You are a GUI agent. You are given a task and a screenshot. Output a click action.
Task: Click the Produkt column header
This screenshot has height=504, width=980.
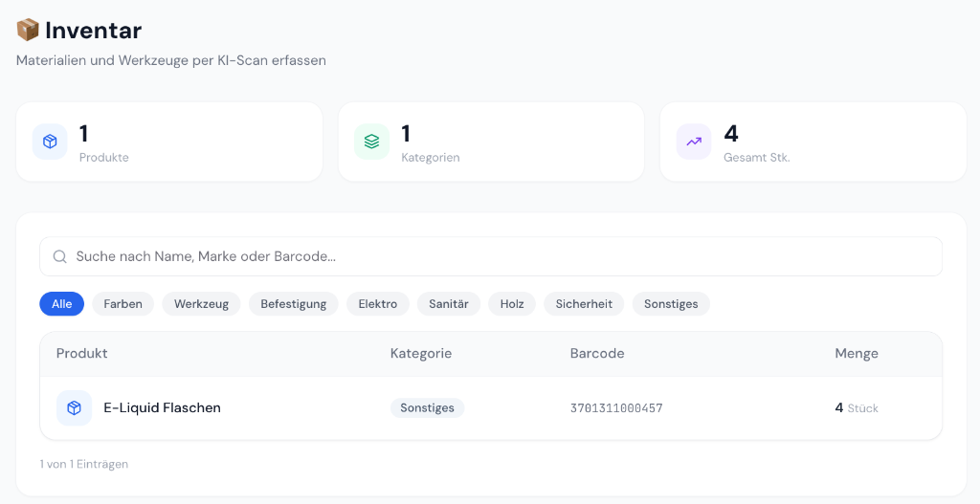pyautogui.click(x=82, y=354)
